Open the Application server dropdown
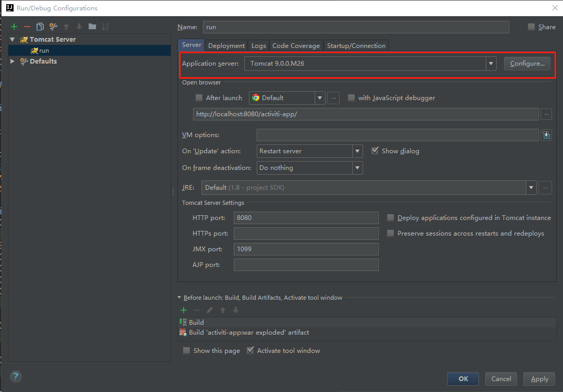 [x=490, y=64]
